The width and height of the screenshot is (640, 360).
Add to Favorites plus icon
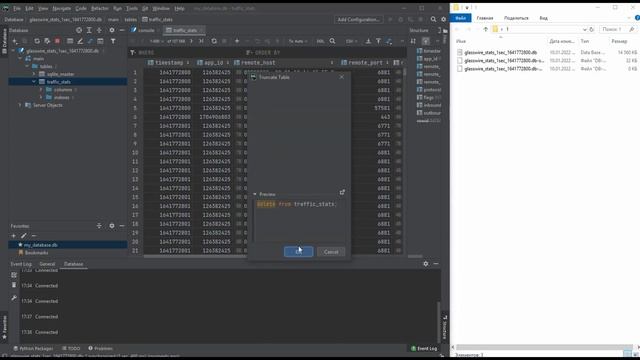13,236
